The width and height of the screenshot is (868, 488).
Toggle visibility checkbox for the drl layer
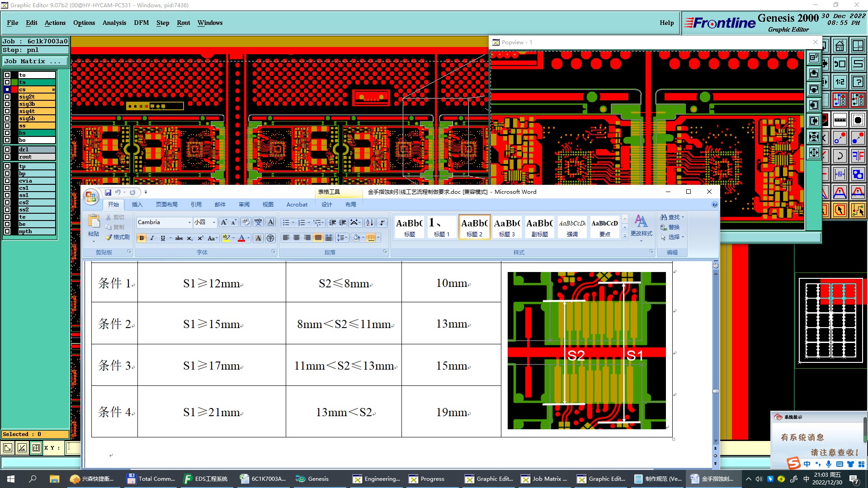tap(7, 150)
